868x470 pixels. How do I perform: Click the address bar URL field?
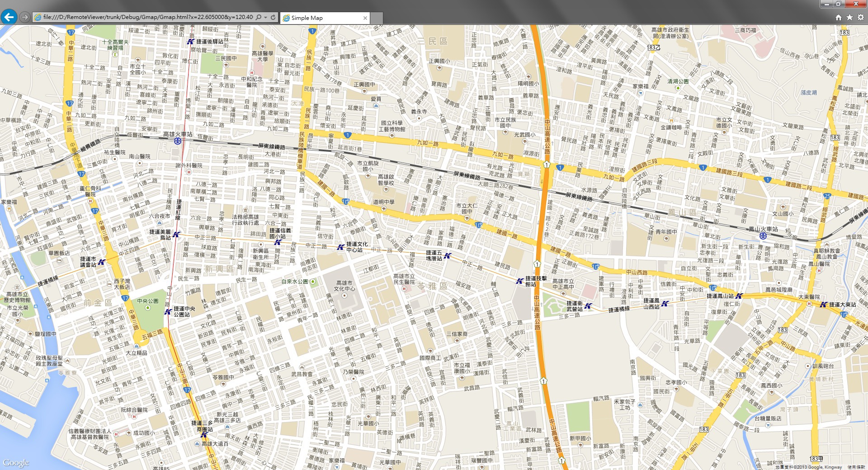[x=147, y=17]
